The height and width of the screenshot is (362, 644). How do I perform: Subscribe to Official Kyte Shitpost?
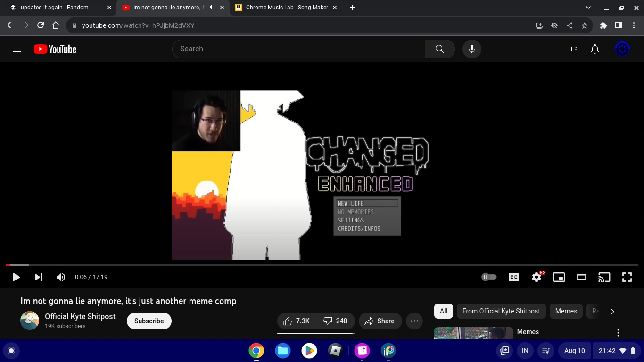pyautogui.click(x=149, y=321)
